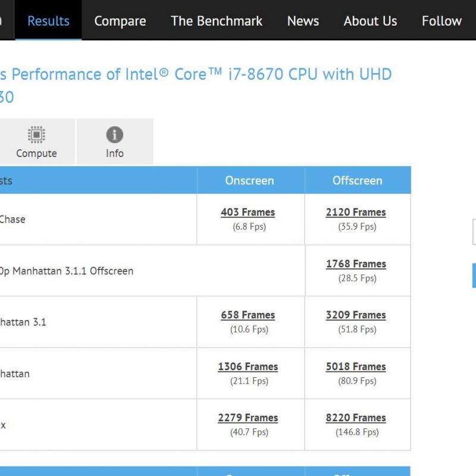Open the Intel Core i7-8670 performance title
The height and width of the screenshot is (476, 476).
[x=196, y=86]
